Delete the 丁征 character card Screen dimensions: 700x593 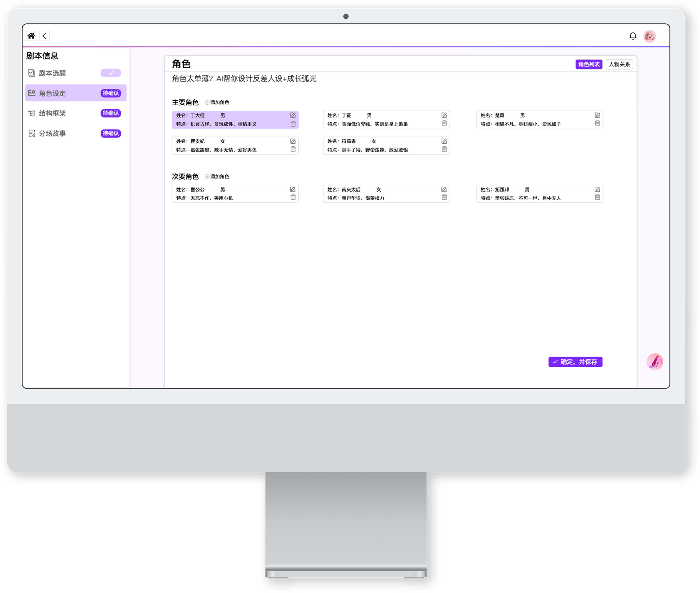click(444, 123)
